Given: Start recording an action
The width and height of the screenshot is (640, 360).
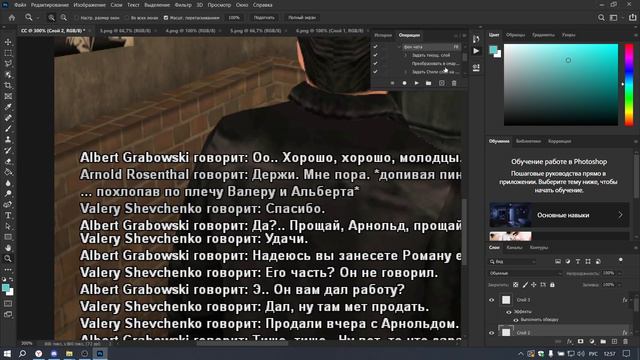Looking at the screenshot, I should [x=404, y=83].
